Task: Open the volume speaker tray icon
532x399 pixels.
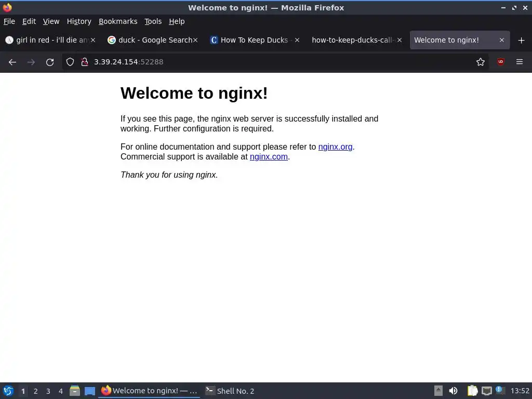Action: point(453,391)
